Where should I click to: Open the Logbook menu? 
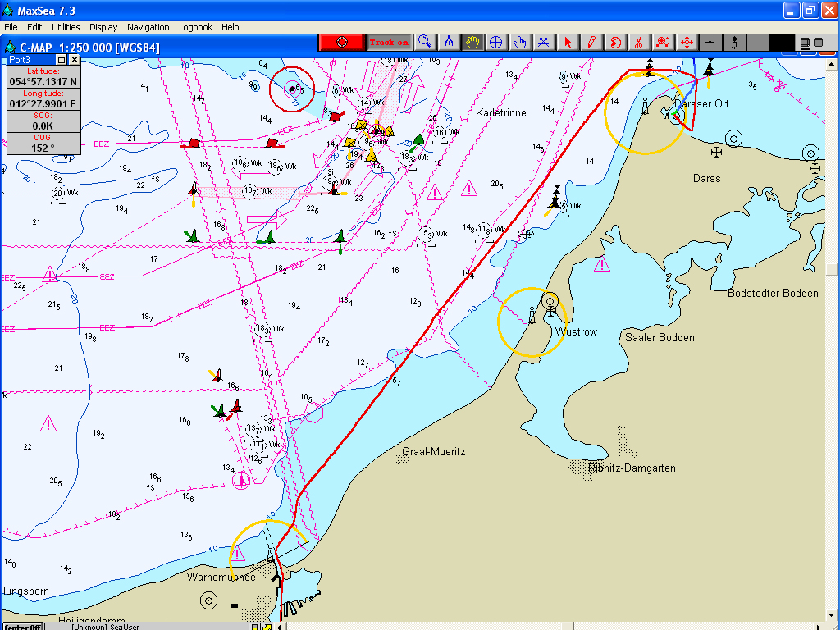click(195, 27)
